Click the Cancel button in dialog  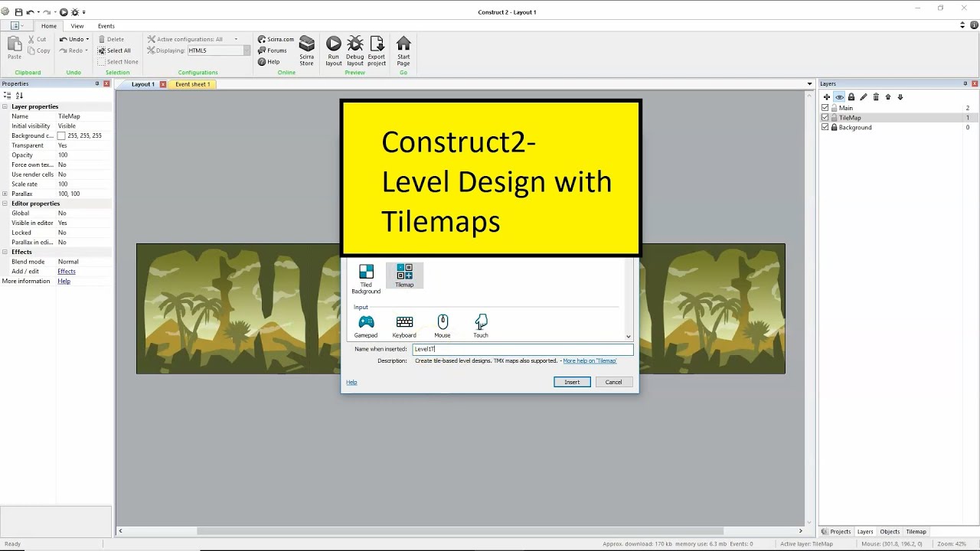tap(613, 382)
